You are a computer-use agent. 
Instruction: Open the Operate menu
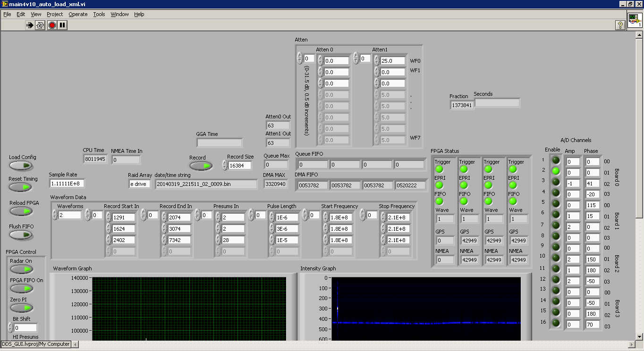[x=78, y=14]
